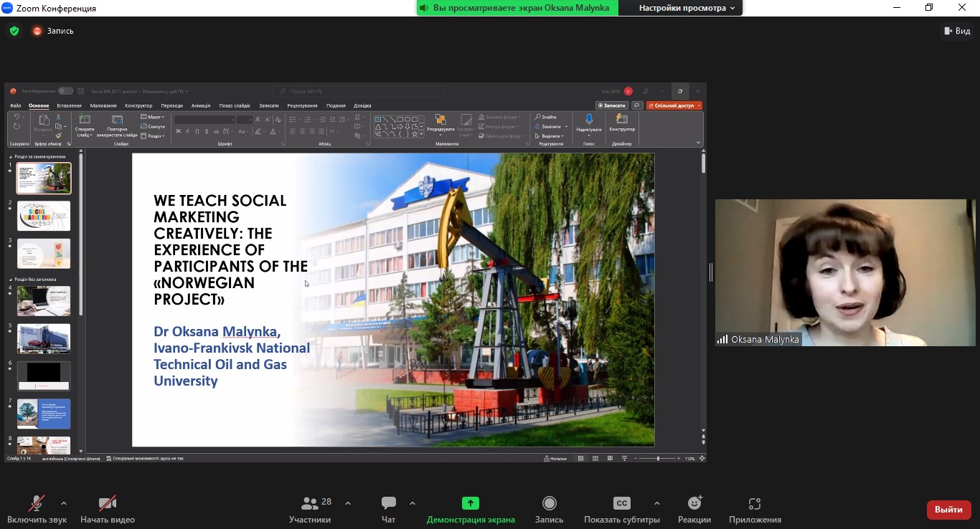980x529 pixels.
Task: Open the view settings dropdown
Action: click(687, 8)
